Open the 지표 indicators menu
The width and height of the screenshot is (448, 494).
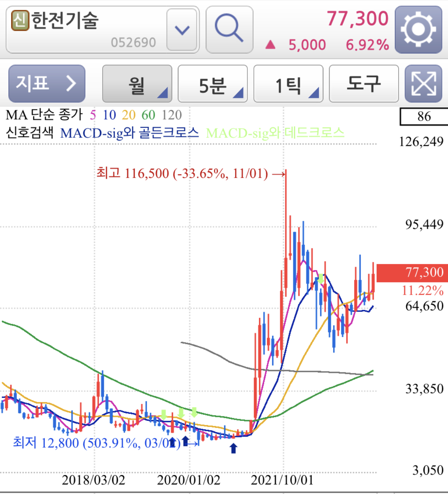pyautogui.click(x=47, y=84)
